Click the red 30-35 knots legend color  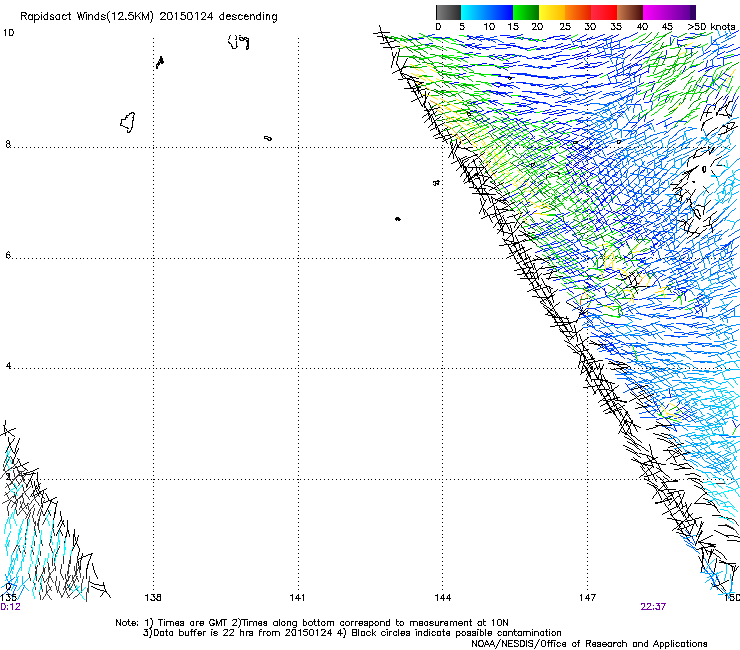tap(604, 12)
